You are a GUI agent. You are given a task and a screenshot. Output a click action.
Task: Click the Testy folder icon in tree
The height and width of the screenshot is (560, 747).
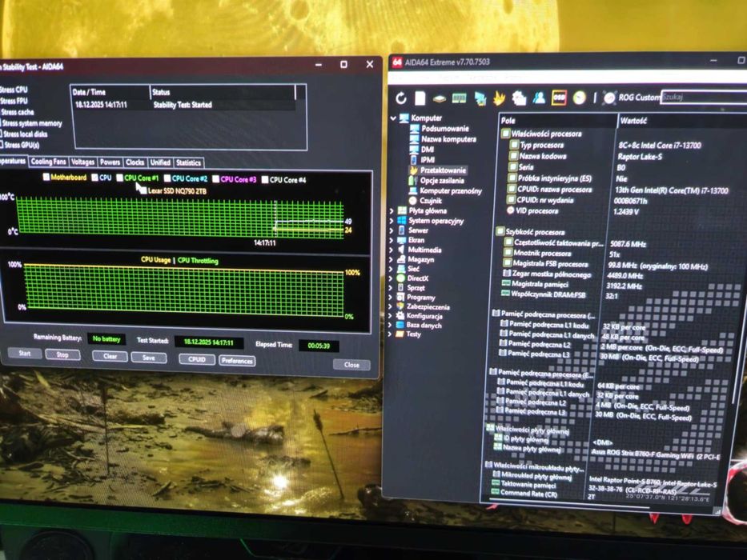(400, 334)
